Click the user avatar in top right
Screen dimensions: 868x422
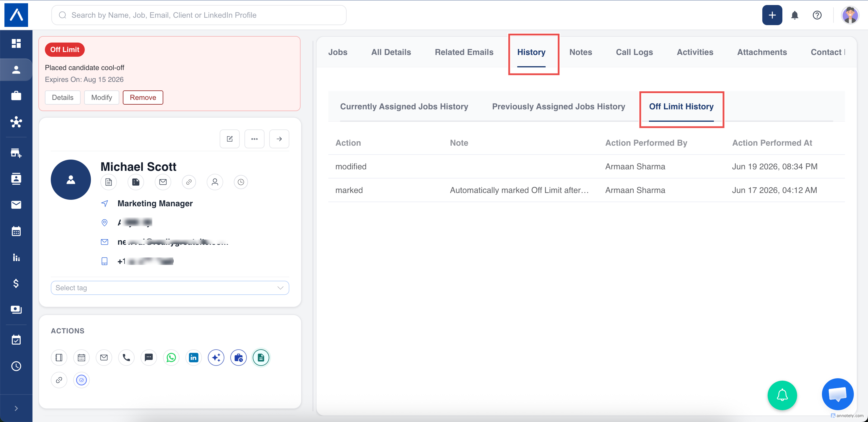coord(850,15)
